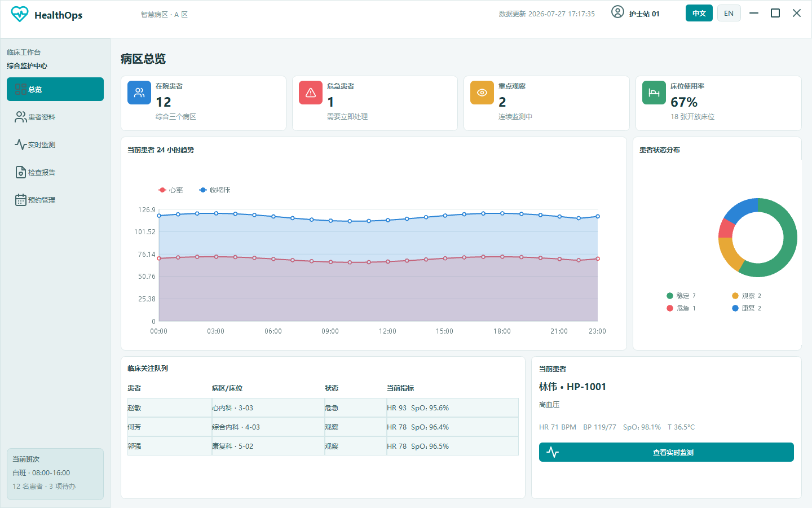Click the 预约管理 calendar icon
812x508 pixels.
20,200
